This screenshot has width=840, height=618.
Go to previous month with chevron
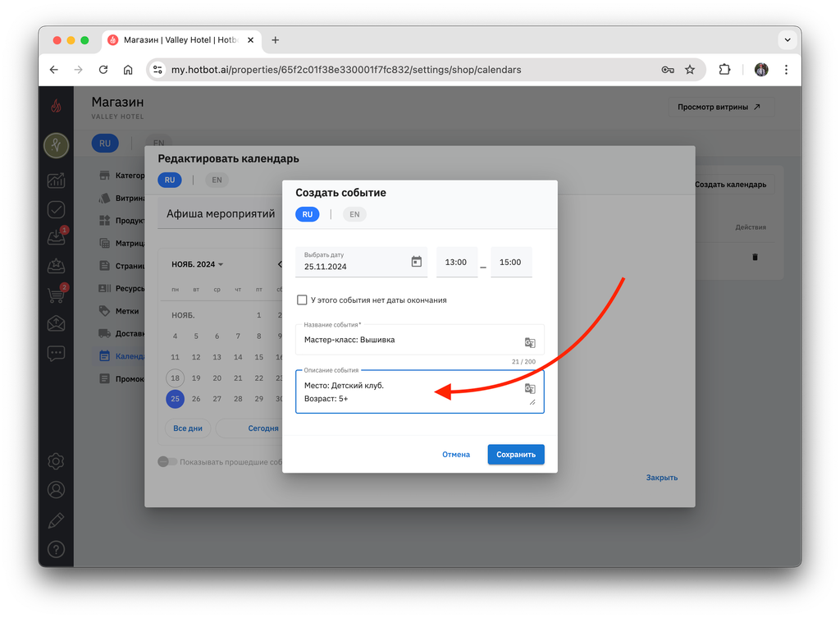coord(279,264)
